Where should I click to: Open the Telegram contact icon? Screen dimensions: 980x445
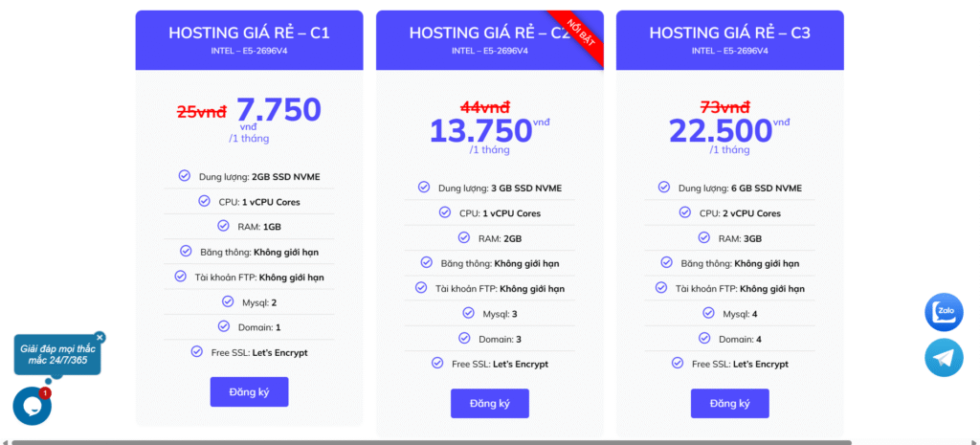(x=944, y=357)
